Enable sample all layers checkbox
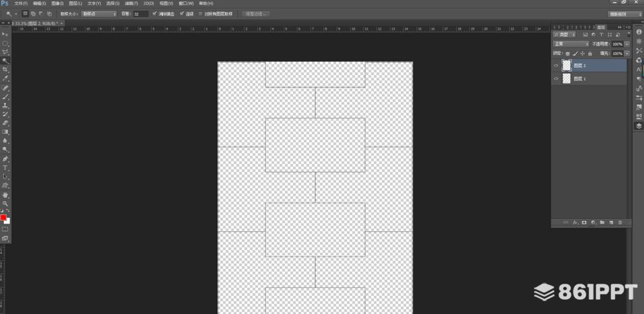This screenshot has height=314, width=644. click(200, 14)
